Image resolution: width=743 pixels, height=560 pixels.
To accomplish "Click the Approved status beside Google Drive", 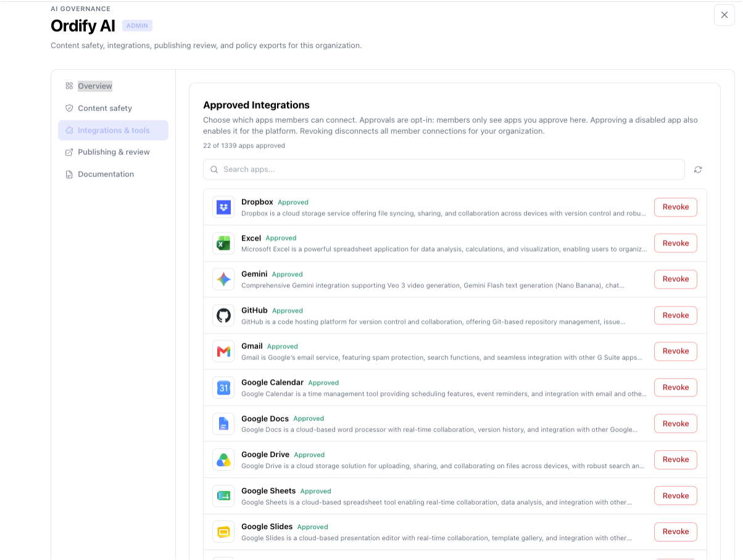I will click(309, 455).
